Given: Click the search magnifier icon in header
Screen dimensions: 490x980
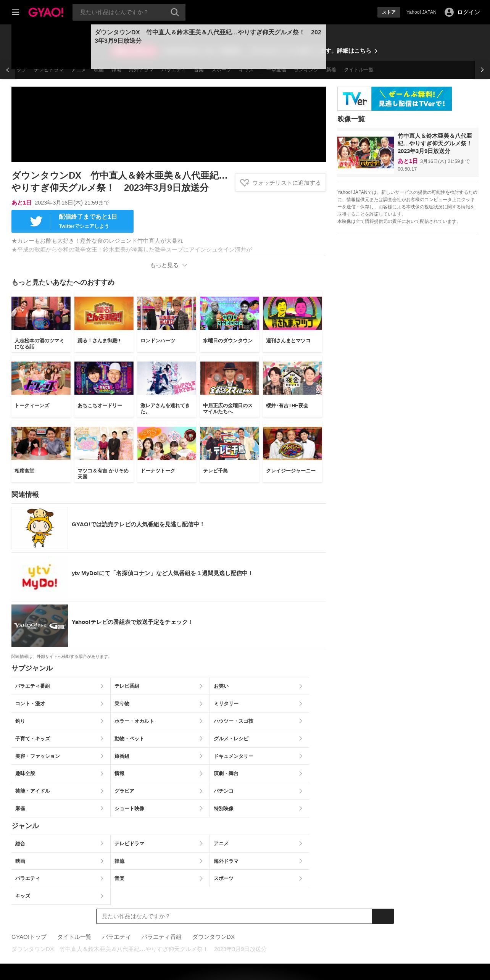Looking at the screenshot, I should click(x=174, y=12).
